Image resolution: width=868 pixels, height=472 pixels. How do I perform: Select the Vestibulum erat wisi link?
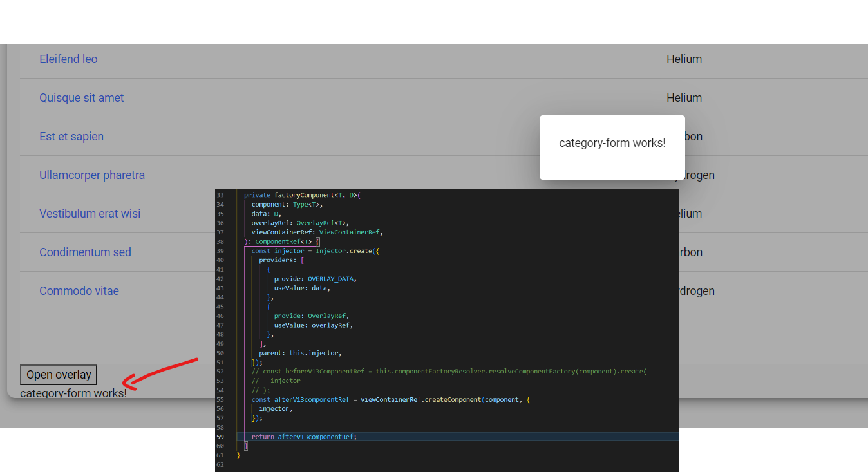click(x=90, y=214)
